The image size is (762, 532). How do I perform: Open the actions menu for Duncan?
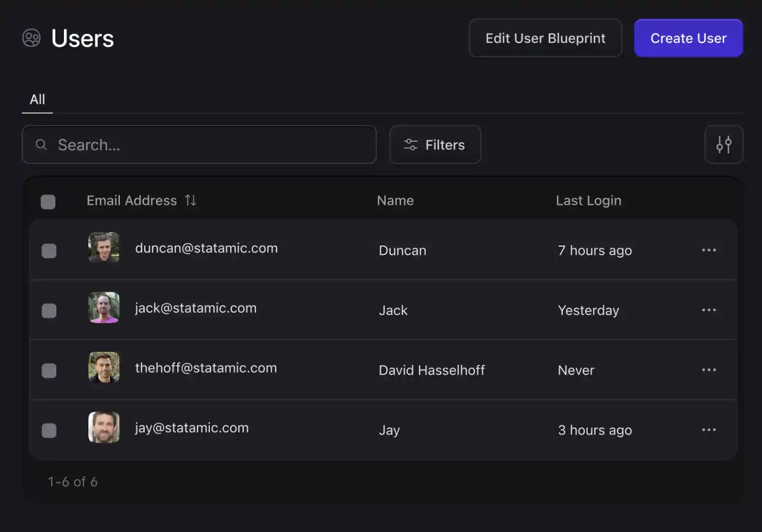pyautogui.click(x=709, y=250)
